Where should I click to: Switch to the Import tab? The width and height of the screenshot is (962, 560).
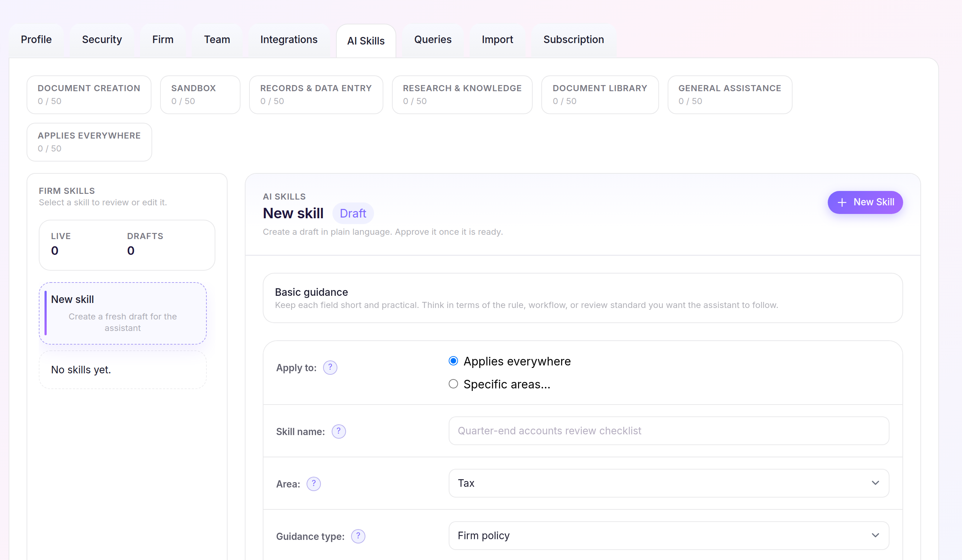498,40
